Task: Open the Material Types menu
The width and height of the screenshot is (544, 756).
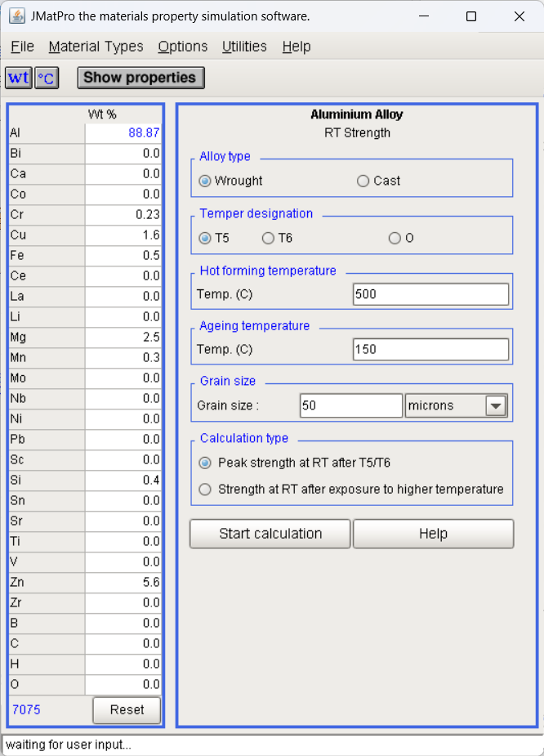Action: click(x=96, y=47)
